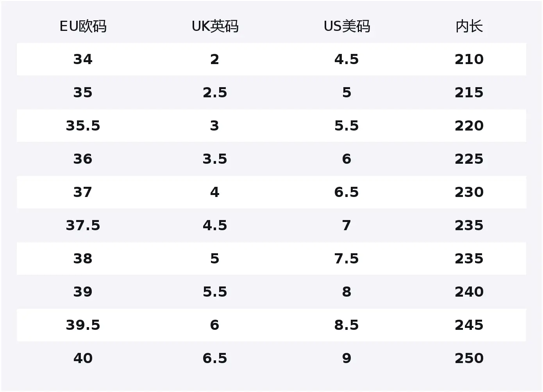The image size is (543, 392).
Task: Select inner length 210 cell
Action: pyautogui.click(x=469, y=59)
